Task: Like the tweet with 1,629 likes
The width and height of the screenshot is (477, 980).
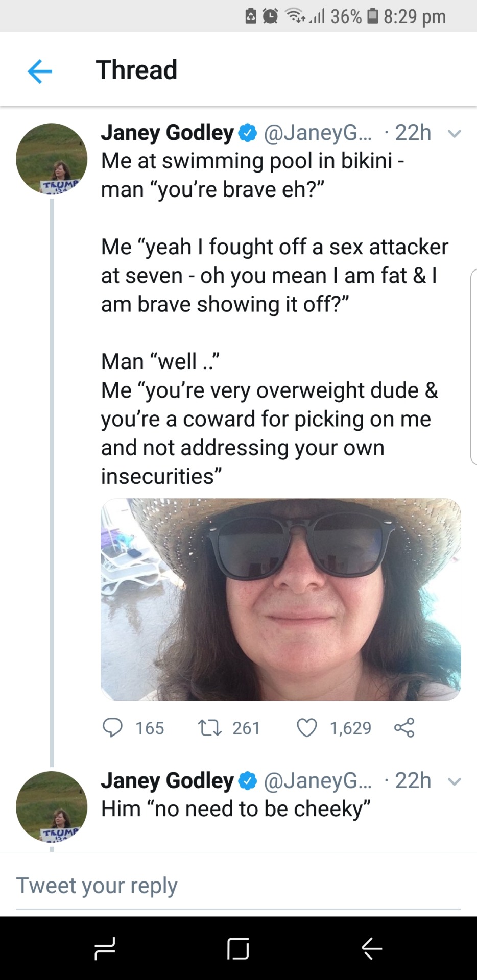Action: pyautogui.click(x=307, y=728)
